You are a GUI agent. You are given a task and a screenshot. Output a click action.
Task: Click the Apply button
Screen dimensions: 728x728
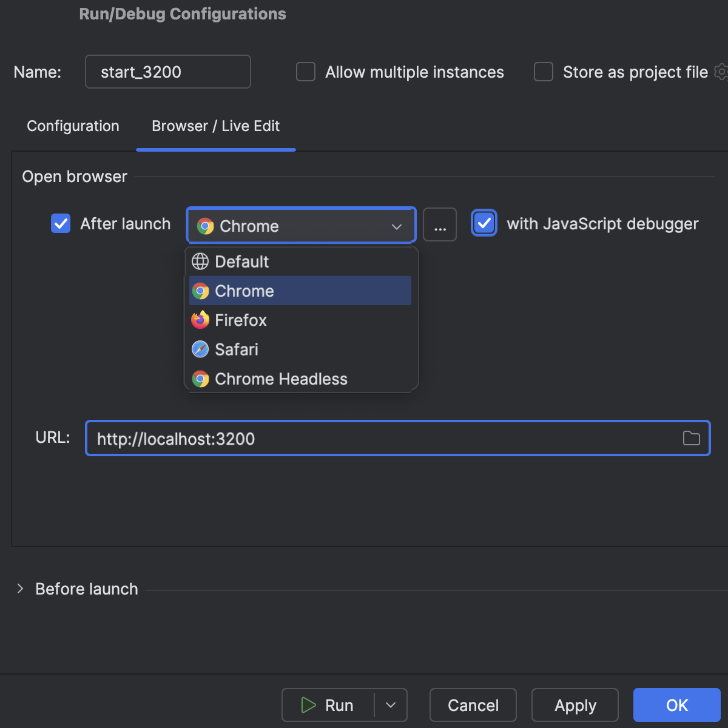tap(574, 705)
